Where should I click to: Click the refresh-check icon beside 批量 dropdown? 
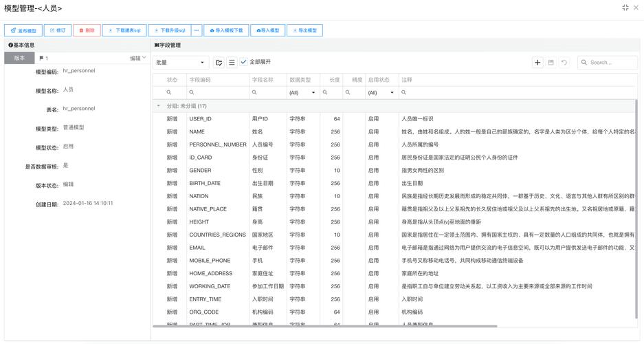pyautogui.click(x=219, y=63)
